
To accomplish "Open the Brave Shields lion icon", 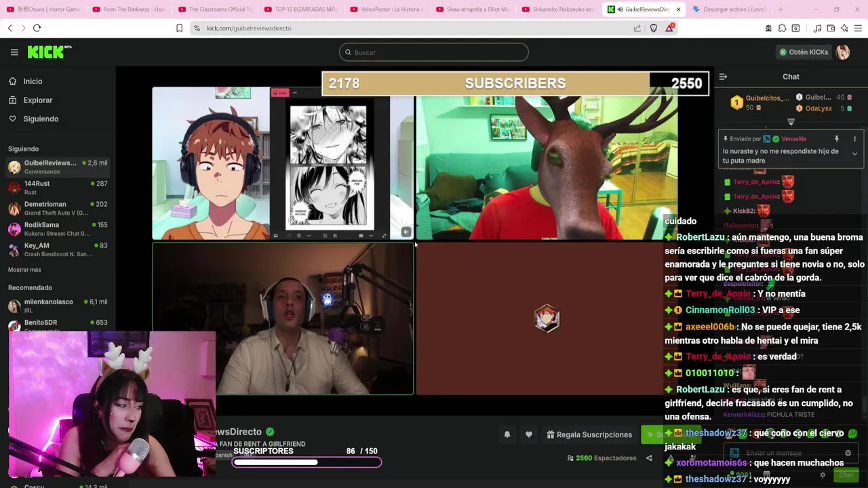I will coord(654,28).
